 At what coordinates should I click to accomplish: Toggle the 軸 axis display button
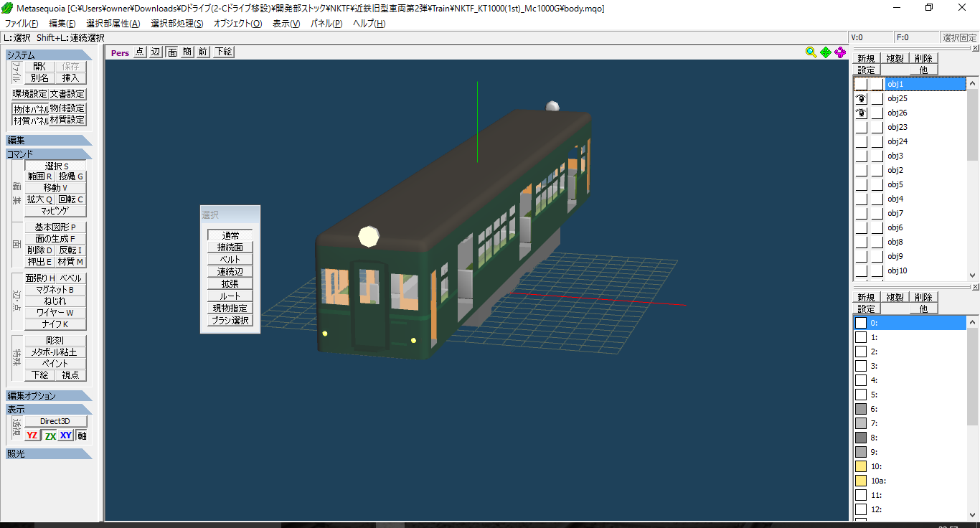point(82,435)
